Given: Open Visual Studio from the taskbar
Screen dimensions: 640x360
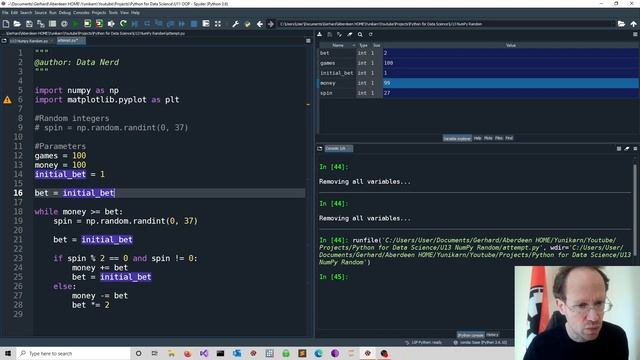Looking at the screenshot, I should pyautogui.click(x=204, y=353).
